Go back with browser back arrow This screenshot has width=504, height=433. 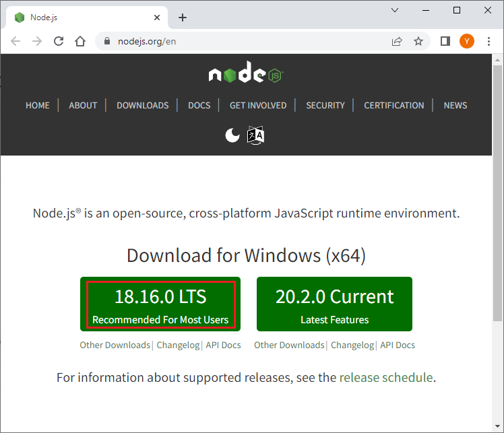15,41
